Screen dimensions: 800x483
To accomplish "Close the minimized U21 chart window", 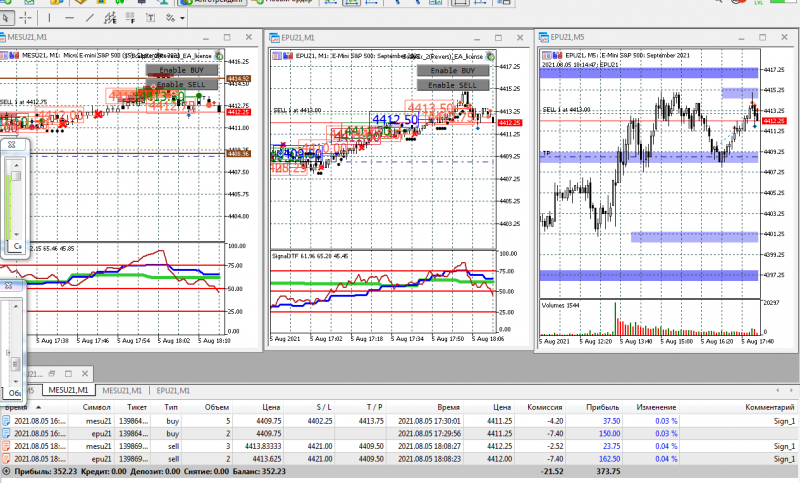I will (x=85, y=374).
